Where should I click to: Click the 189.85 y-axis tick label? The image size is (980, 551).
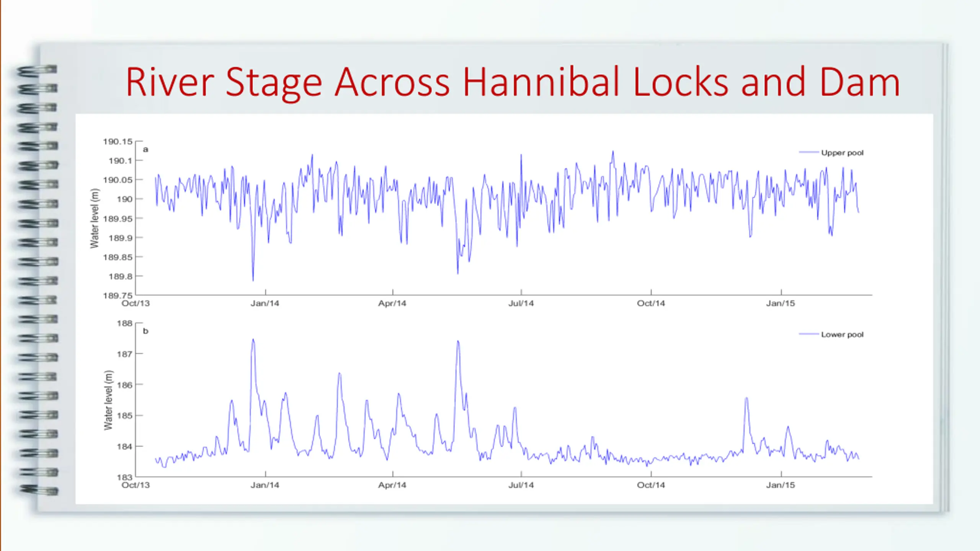click(118, 257)
